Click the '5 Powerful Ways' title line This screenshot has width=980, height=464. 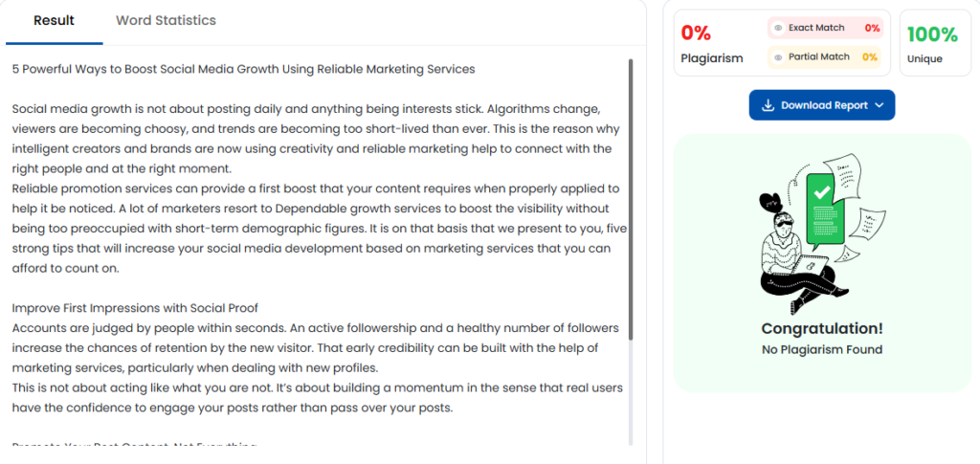click(243, 69)
